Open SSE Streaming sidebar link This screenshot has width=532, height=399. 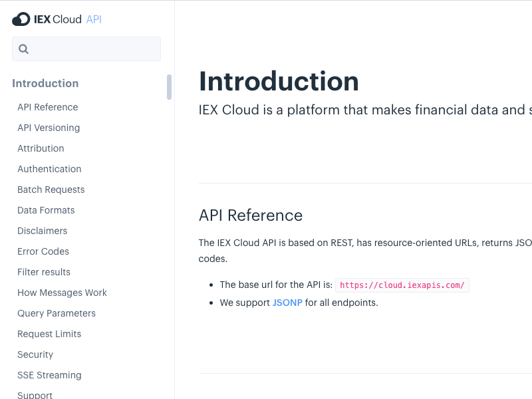pos(49,375)
